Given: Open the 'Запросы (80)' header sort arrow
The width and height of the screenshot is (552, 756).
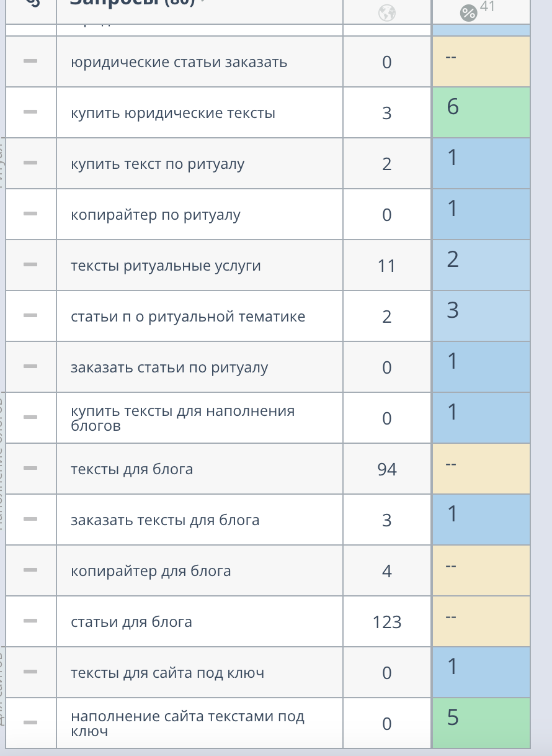Looking at the screenshot, I should point(203,2).
